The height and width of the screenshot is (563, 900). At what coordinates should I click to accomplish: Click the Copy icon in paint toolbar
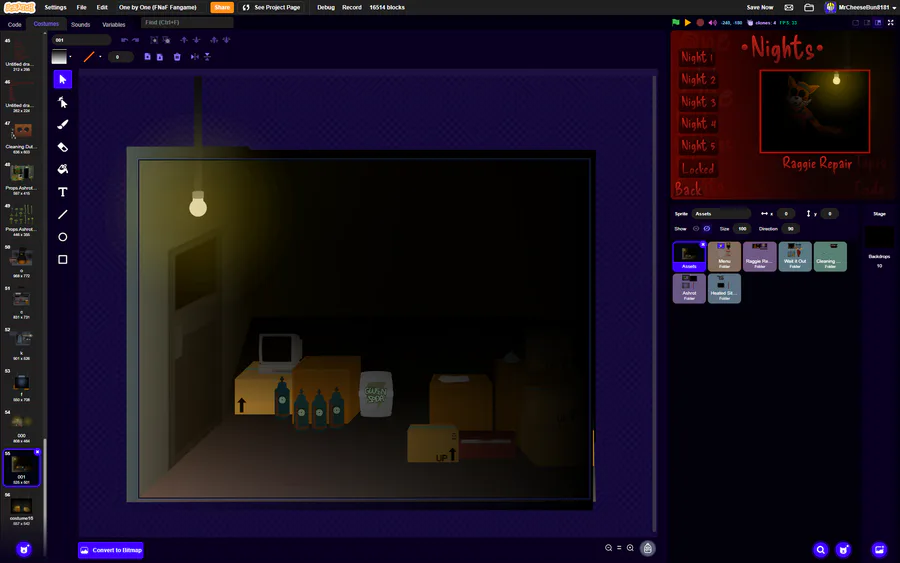coord(148,57)
